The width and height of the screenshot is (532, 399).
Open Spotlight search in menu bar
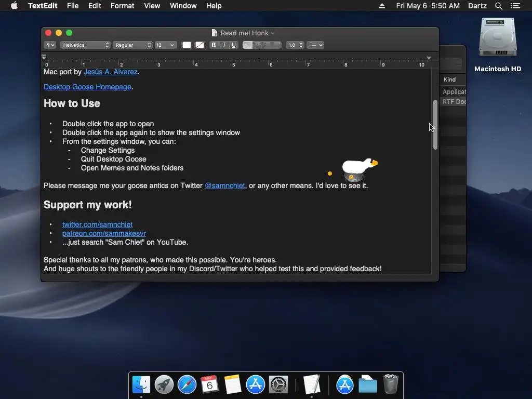tap(499, 6)
